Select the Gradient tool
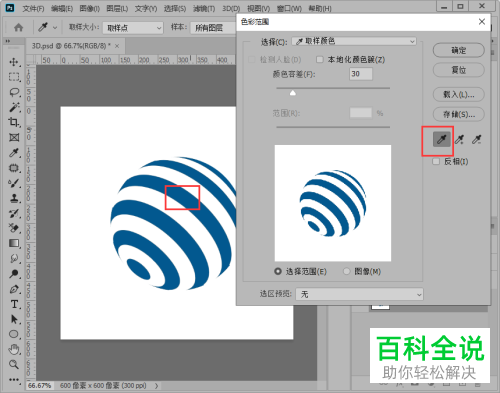Screen dimensions: 500x393 point(14,243)
